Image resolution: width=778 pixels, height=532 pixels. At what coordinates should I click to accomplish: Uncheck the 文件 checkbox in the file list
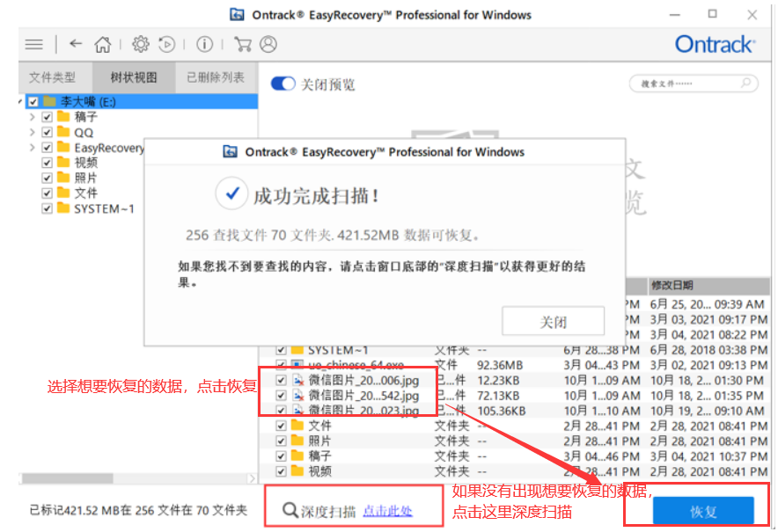(x=281, y=426)
